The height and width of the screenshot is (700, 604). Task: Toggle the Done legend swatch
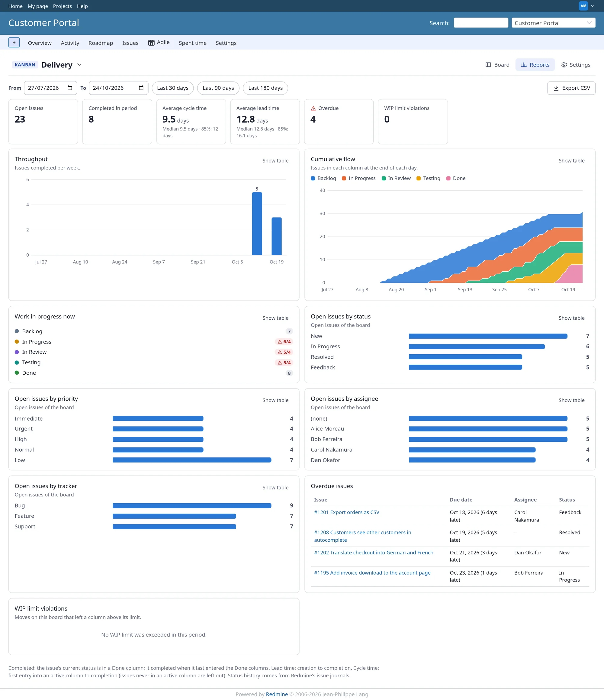pyautogui.click(x=448, y=178)
